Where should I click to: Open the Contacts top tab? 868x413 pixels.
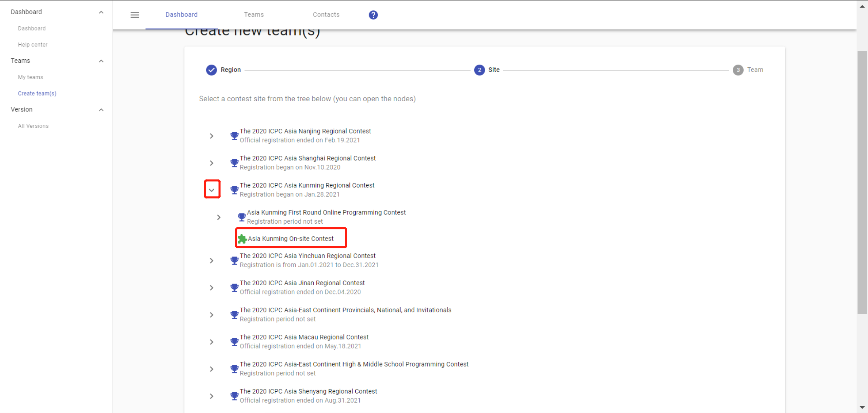[326, 15]
